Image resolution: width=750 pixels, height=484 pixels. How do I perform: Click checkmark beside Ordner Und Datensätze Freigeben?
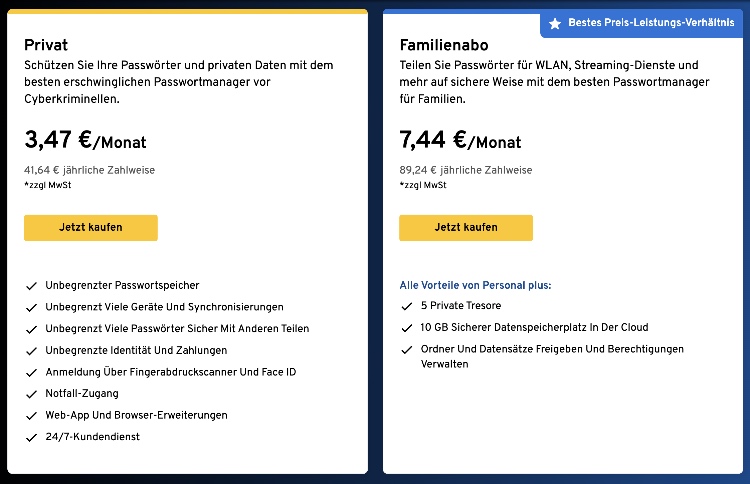coord(407,350)
